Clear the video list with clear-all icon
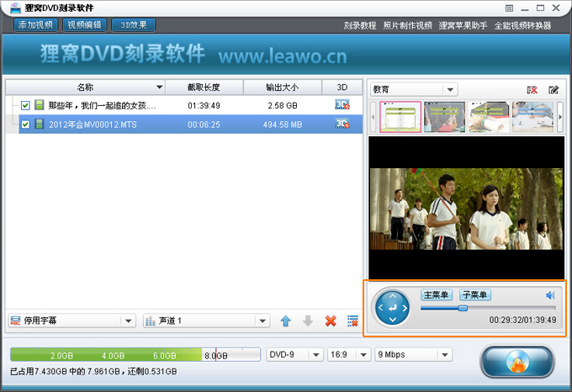The width and height of the screenshot is (572, 392). tap(352, 321)
